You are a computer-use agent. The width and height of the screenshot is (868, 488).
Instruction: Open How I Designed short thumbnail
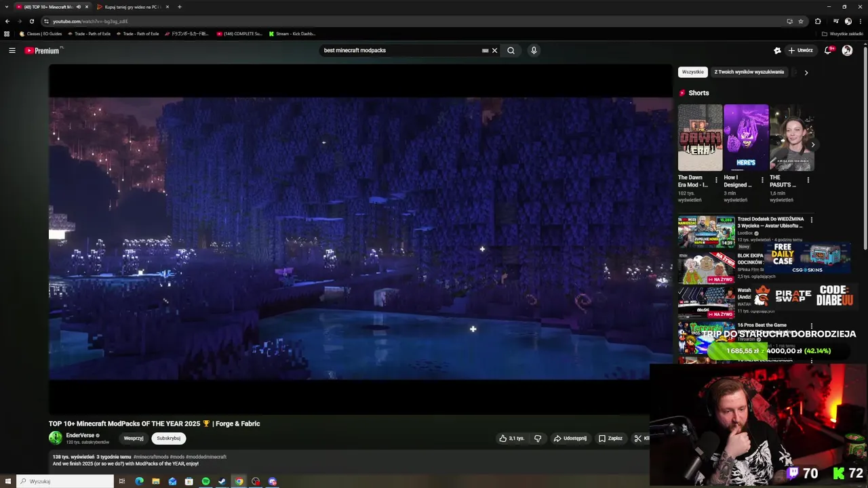point(746,138)
